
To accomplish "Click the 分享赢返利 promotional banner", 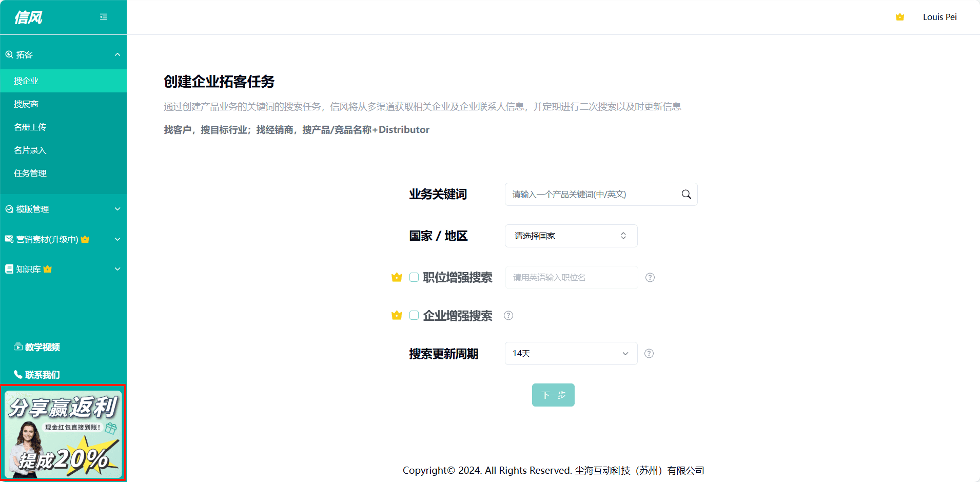I will coord(63,434).
